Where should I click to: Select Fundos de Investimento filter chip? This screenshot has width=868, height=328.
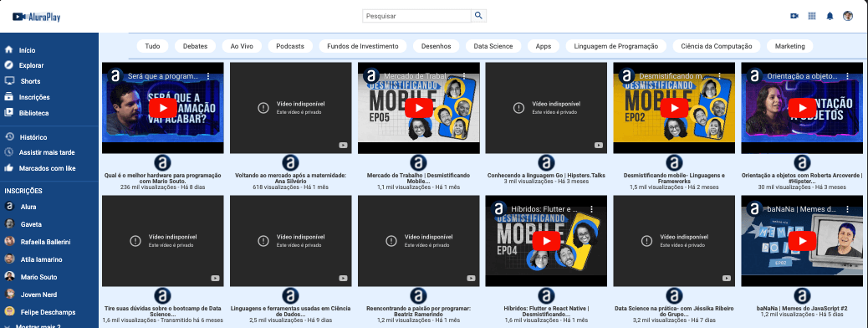(363, 46)
